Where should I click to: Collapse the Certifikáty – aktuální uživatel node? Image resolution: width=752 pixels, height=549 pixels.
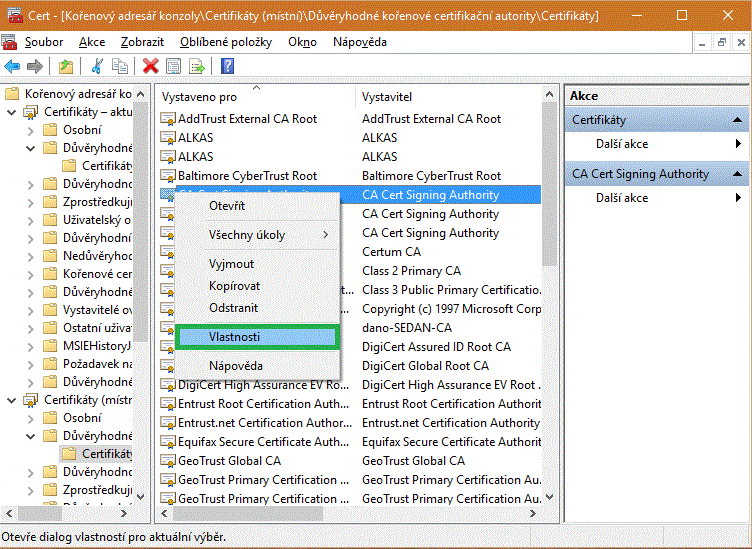point(12,112)
